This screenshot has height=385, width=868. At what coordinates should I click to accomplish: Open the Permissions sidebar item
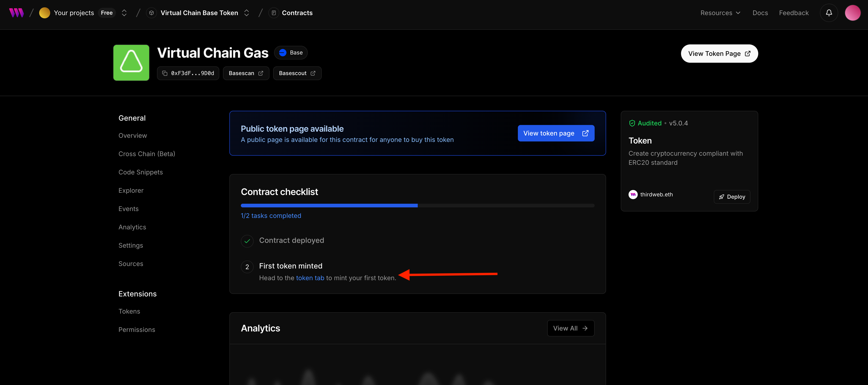(137, 330)
